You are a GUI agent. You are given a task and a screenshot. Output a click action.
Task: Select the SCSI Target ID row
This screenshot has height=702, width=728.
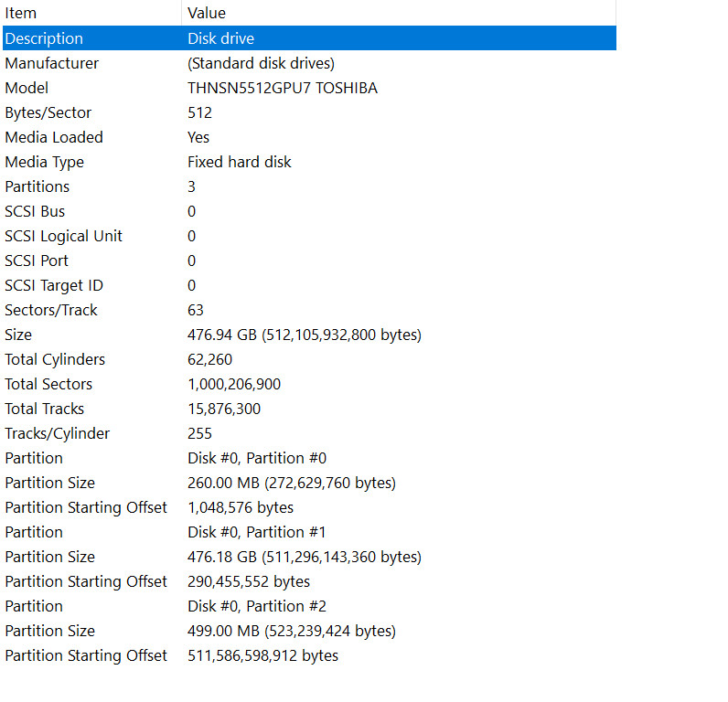point(309,285)
